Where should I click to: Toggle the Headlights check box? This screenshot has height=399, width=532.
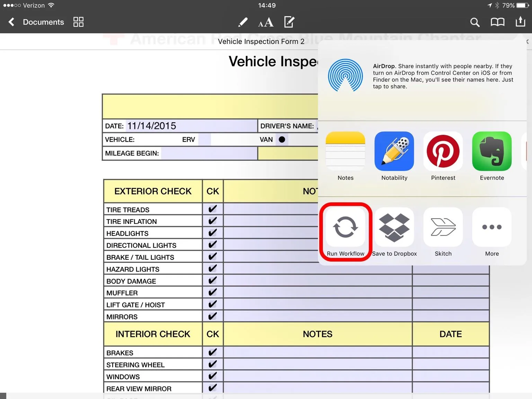[x=212, y=233]
